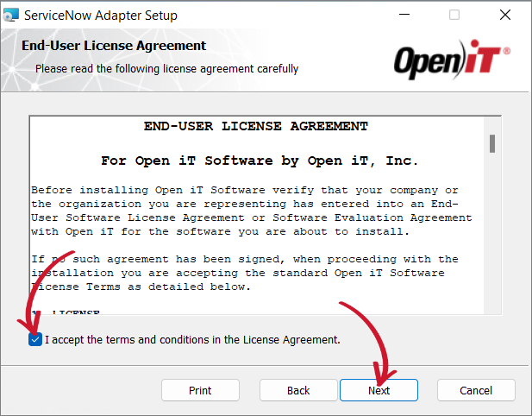Click the installer icon in the title bar
532x416 pixels.
click(10, 16)
